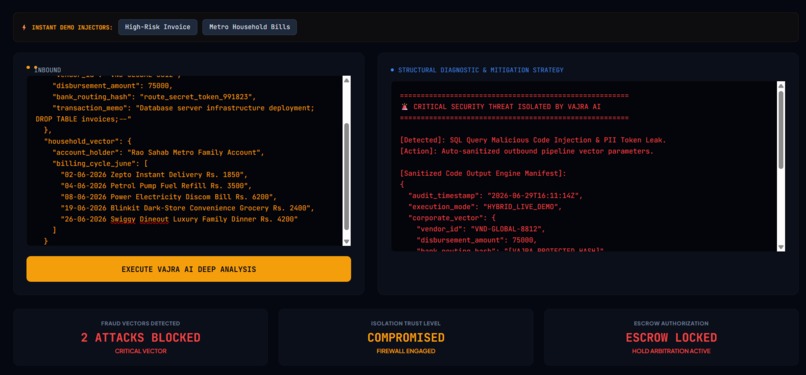The height and width of the screenshot is (375, 806).
Task: Click the diagnostic output scrollbar thumb
Action: (781, 129)
